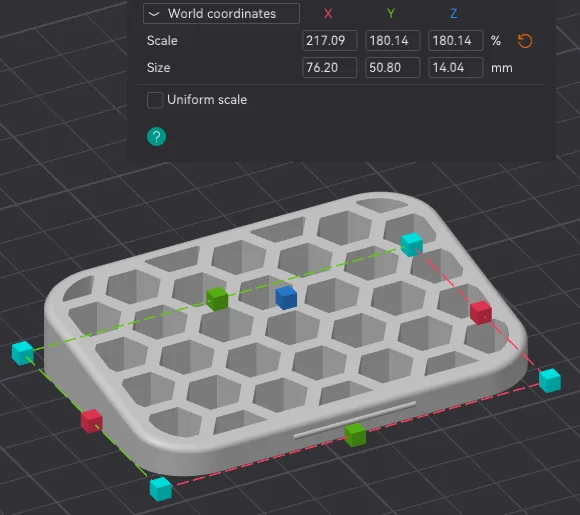This screenshot has width=580, height=515.
Task: Click the cyan corner handle at far right
Action: tap(550, 380)
